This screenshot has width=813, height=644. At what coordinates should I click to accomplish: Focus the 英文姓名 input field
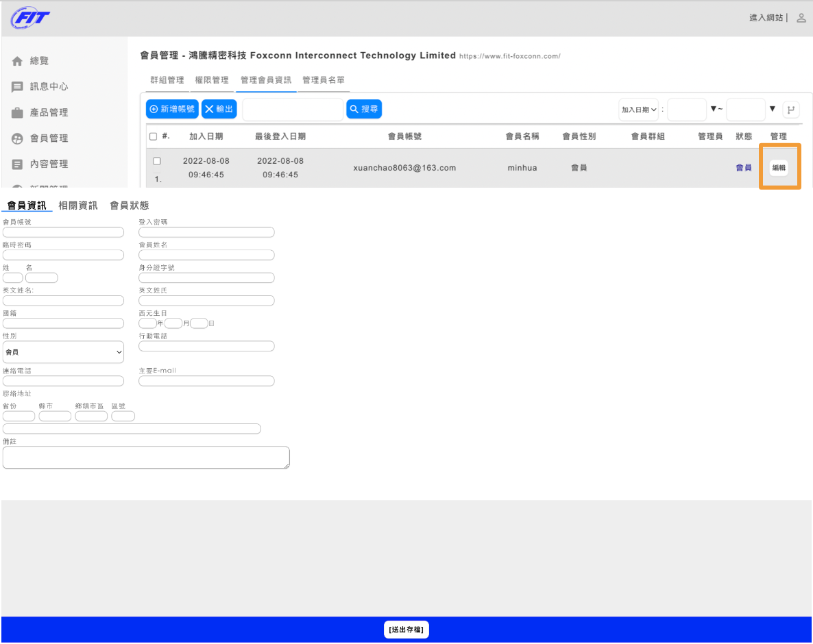click(63, 301)
